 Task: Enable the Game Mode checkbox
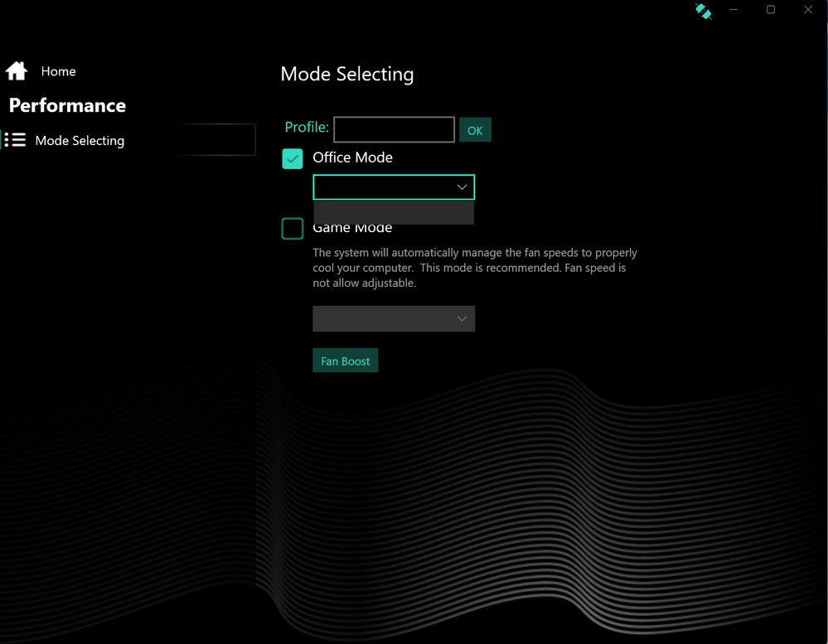point(293,229)
